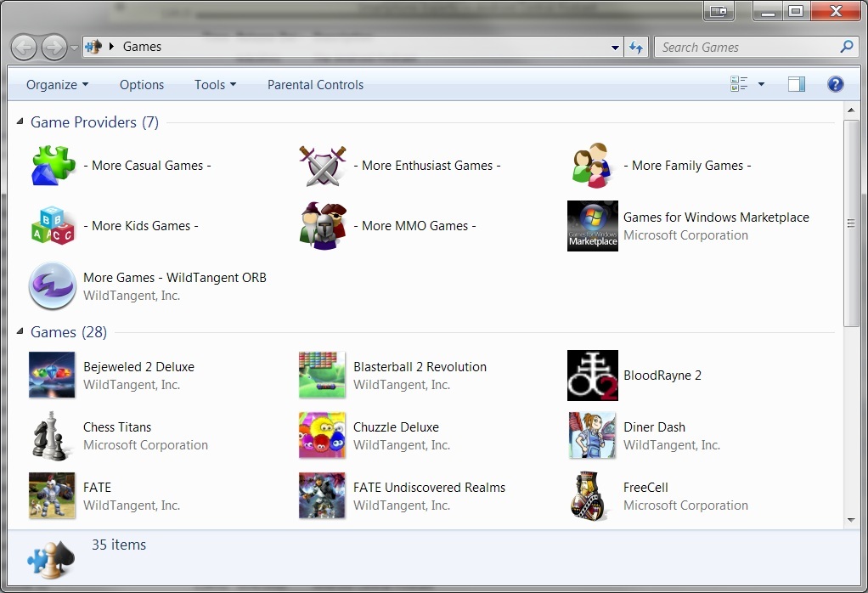The height and width of the screenshot is (593, 868).
Task: Click the Help button
Action: tap(834, 83)
